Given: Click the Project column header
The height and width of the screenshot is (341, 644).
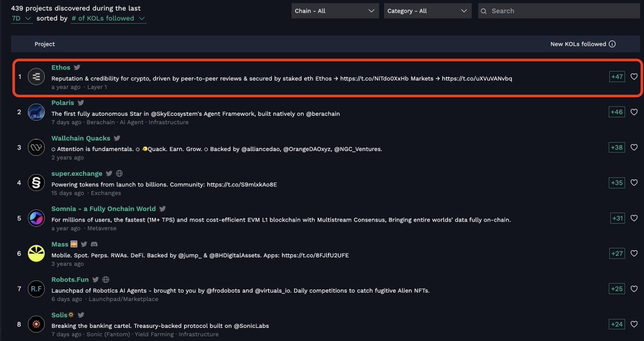Looking at the screenshot, I should coord(45,44).
